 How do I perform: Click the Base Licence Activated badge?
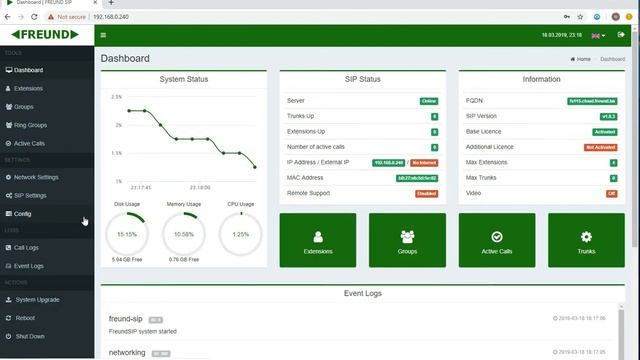click(x=605, y=132)
